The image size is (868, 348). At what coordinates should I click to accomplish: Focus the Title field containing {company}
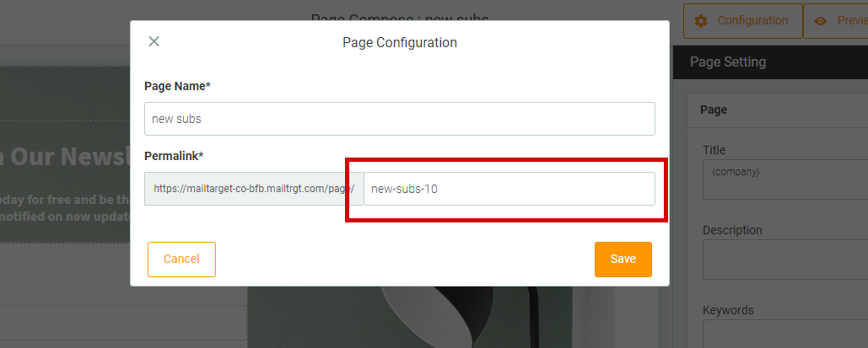coord(785,179)
